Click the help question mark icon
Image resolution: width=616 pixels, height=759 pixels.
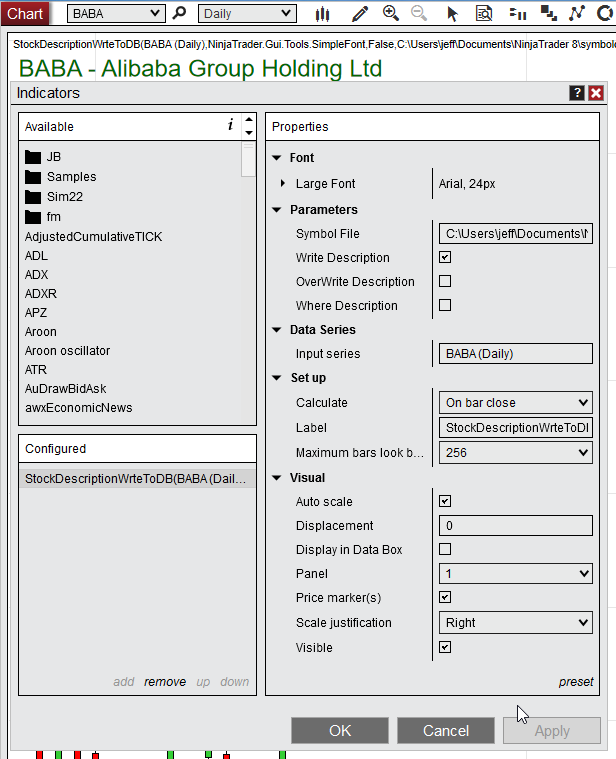pyautogui.click(x=577, y=93)
